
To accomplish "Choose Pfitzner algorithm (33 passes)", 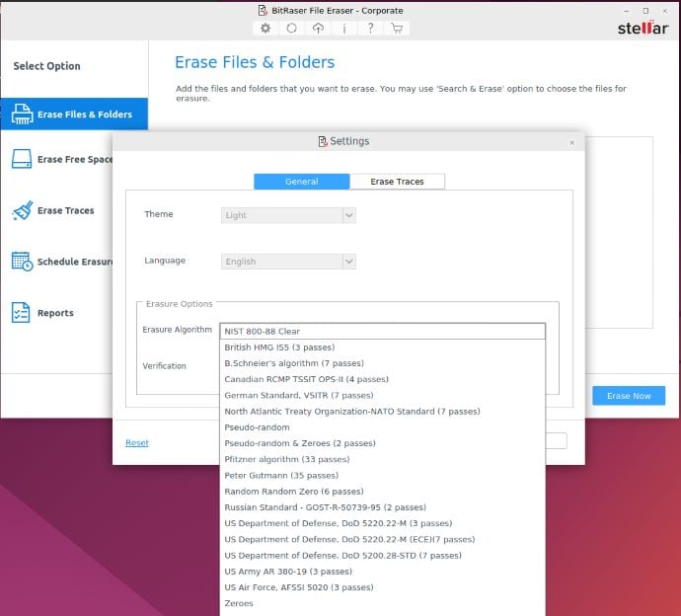I will (x=382, y=459).
